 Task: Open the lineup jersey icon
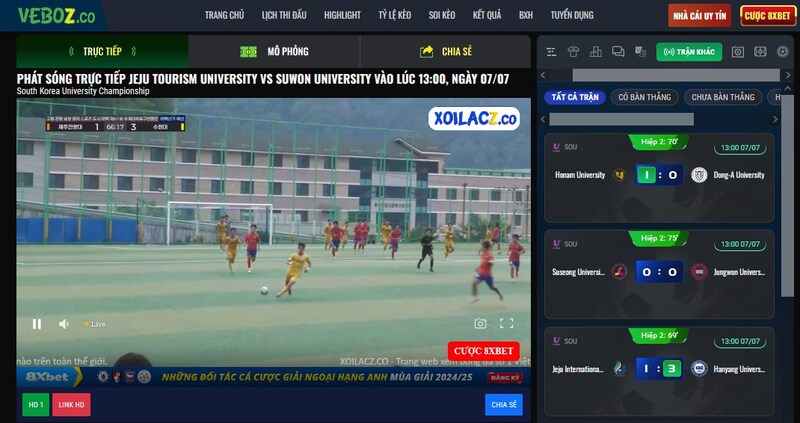[x=573, y=52]
